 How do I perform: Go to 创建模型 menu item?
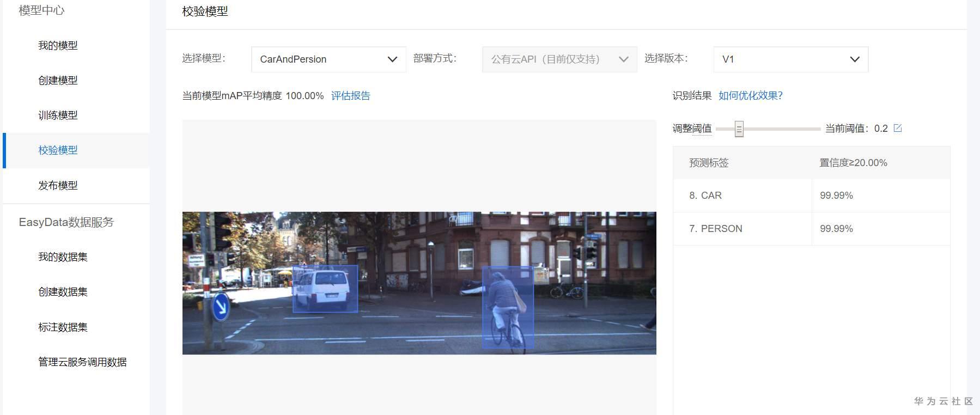(58, 81)
